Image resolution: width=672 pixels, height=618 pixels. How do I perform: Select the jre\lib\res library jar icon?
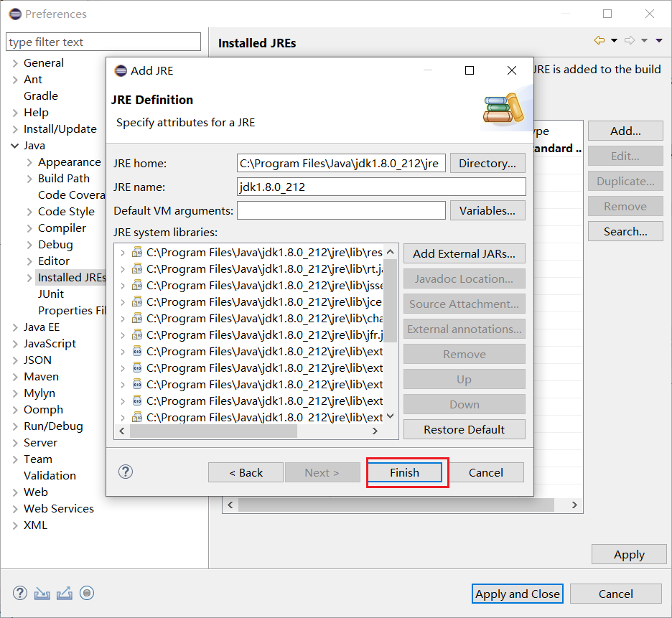pyautogui.click(x=136, y=253)
